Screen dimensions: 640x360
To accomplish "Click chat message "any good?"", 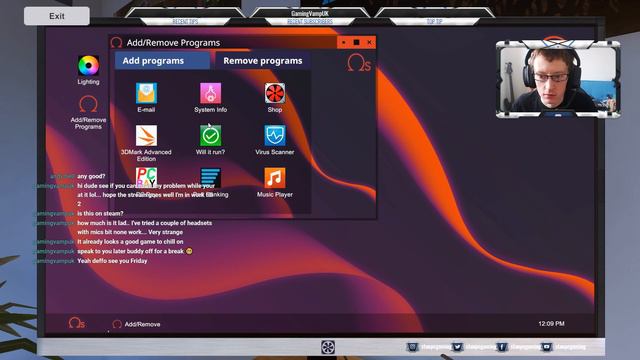I will (91, 176).
